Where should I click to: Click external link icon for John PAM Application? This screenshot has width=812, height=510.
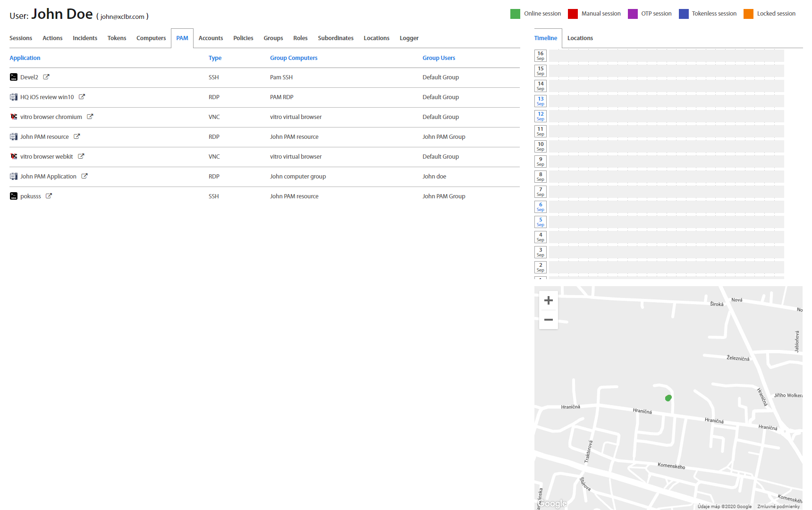click(84, 176)
